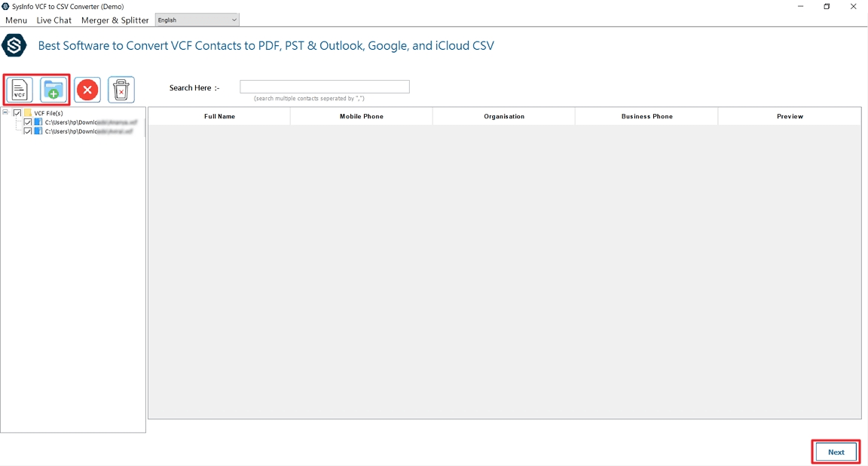The height and width of the screenshot is (466, 868).
Task: Click the header title about converting VCF contacts
Action: click(266, 45)
